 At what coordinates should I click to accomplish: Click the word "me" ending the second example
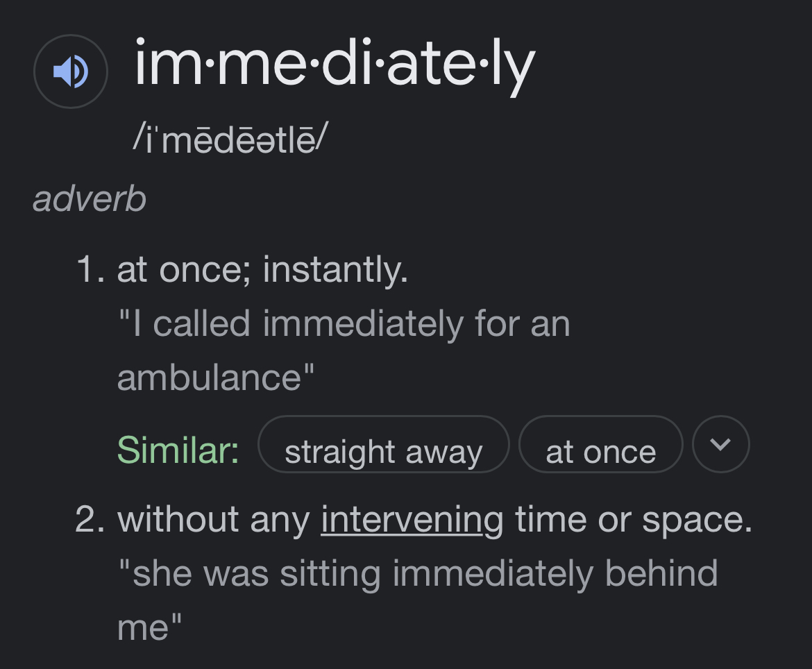pos(142,627)
